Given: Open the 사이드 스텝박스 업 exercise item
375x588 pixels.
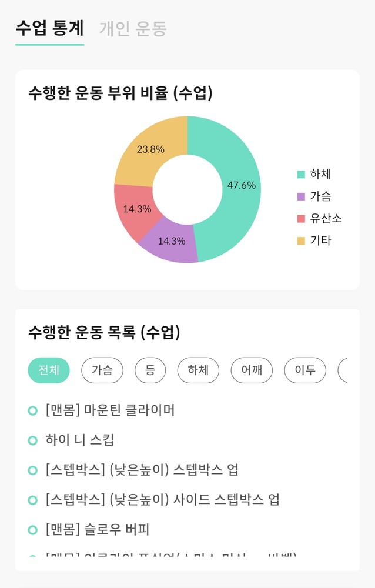Looking at the screenshot, I should click(162, 500).
